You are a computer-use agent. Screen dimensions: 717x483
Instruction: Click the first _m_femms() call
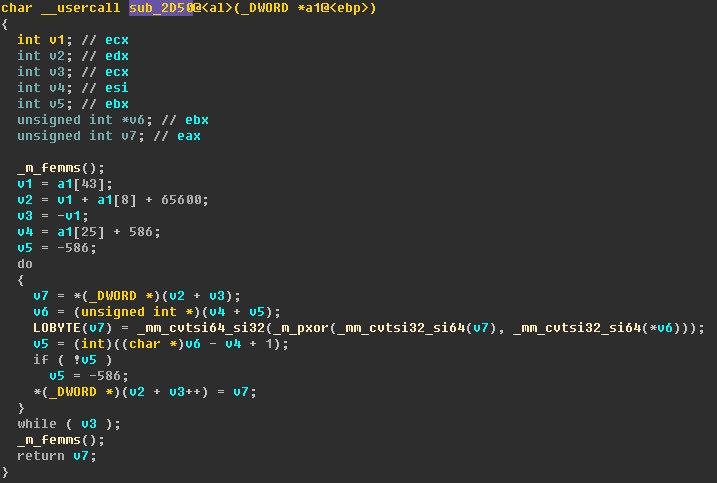pyautogui.click(x=60, y=168)
